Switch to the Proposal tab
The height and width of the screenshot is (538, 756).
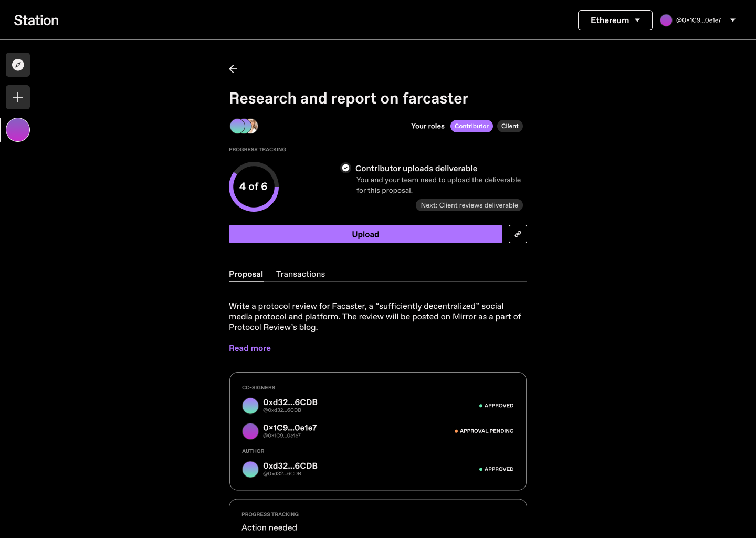pos(246,274)
